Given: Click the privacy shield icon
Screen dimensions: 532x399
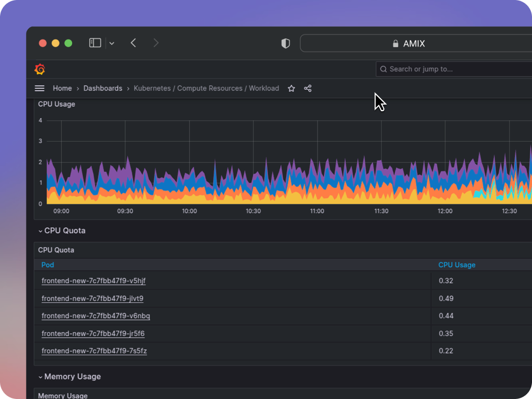Looking at the screenshot, I should tap(286, 43).
